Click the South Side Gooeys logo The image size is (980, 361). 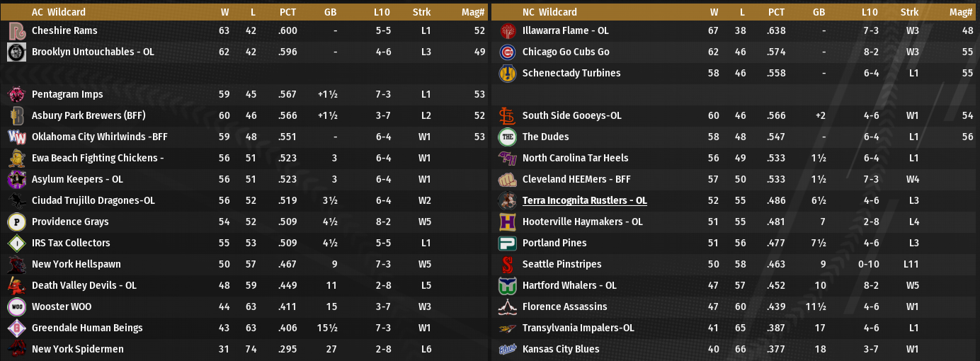(x=507, y=116)
